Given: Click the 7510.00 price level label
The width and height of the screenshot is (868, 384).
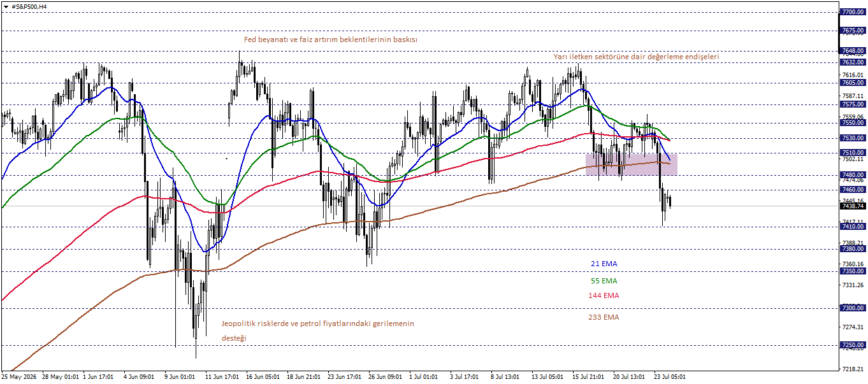Looking at the screenshot, I should point(853,153).
